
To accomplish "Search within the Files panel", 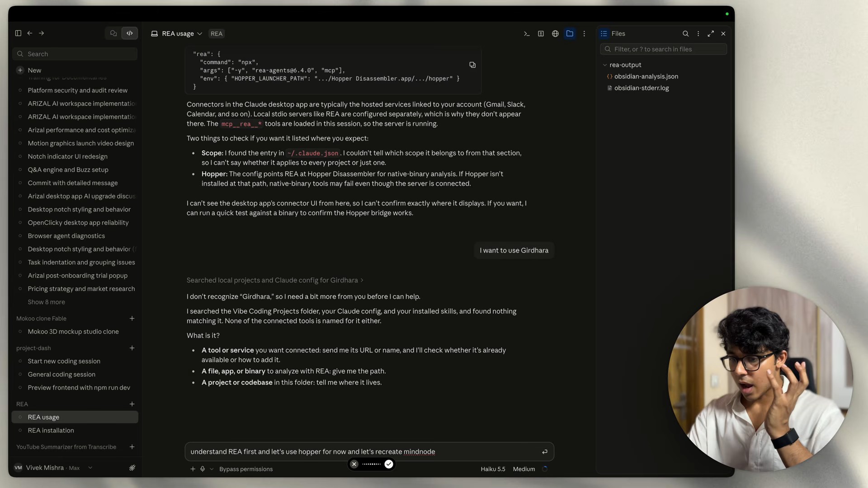I will [685, 33].
